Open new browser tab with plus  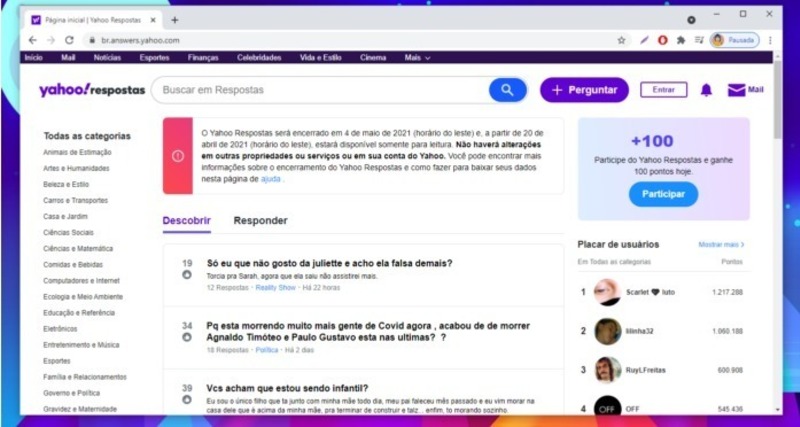[x=174, y=20]
